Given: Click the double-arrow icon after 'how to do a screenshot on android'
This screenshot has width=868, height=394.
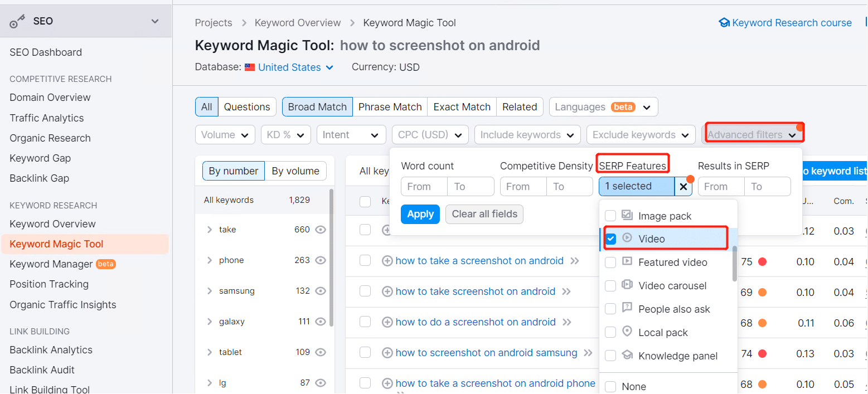Looking at the screenshot, I should pos(567,322).
